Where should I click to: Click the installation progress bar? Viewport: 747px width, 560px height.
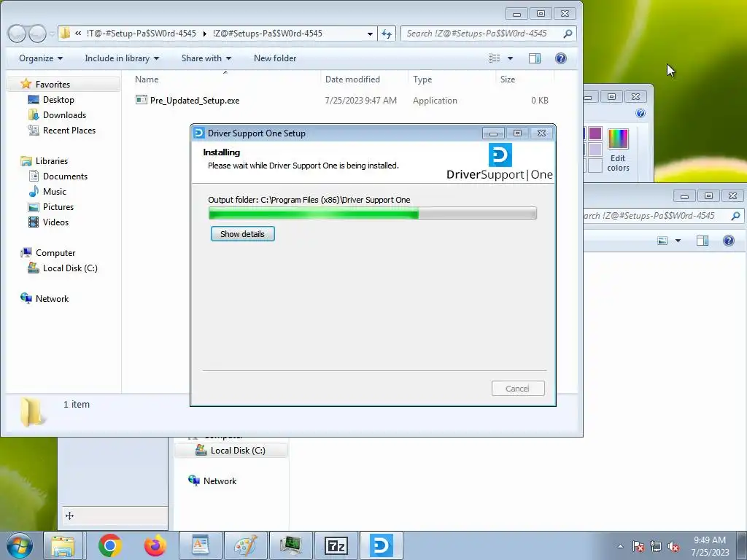(x=373, y=214)
